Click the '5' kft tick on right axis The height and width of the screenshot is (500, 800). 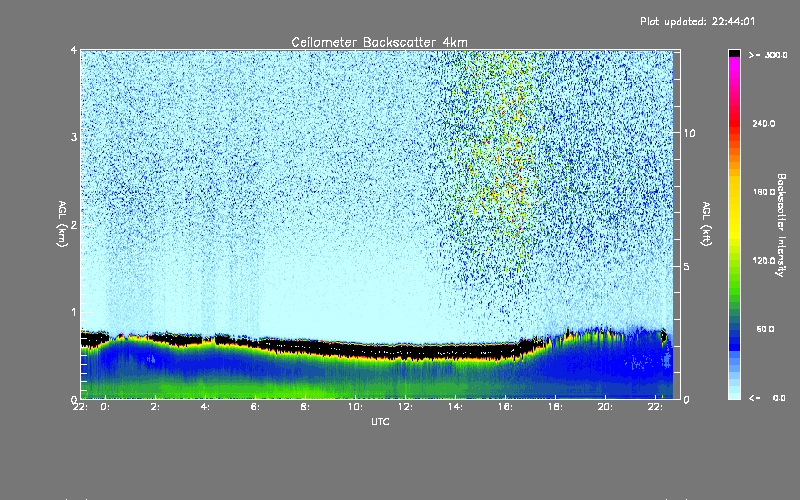coord(687,266)
